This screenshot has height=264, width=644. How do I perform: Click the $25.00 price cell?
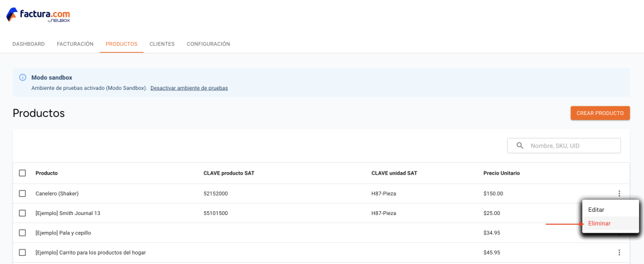coord(492,213)
